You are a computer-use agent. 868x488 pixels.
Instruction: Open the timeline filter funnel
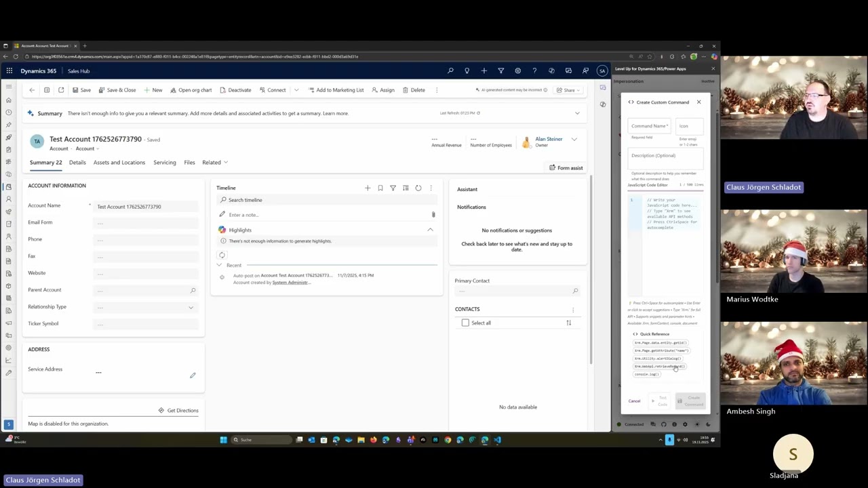click(x=393, y=188)
